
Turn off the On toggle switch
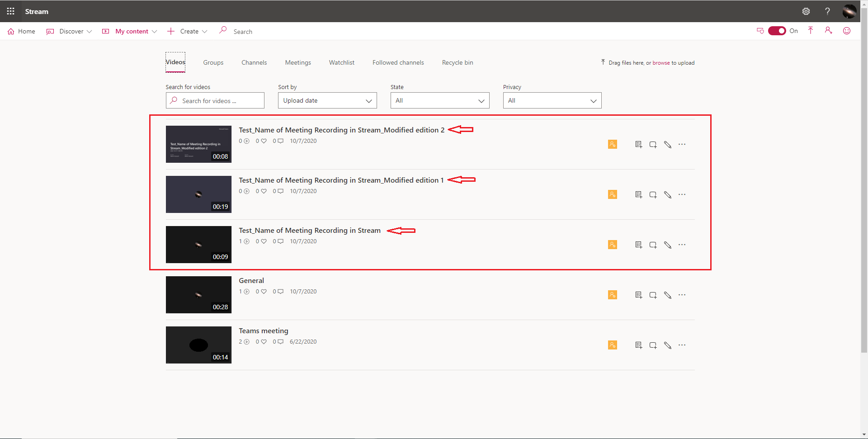[x=777, y=31]
